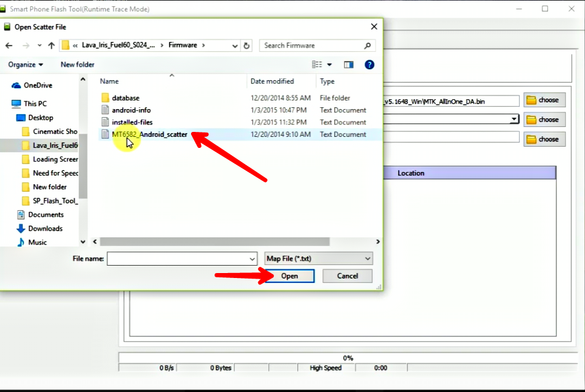This screenshot has width=585, height=392.
Task: Select the yellow choose icon beside the DA file path
Action: point(544,99)
